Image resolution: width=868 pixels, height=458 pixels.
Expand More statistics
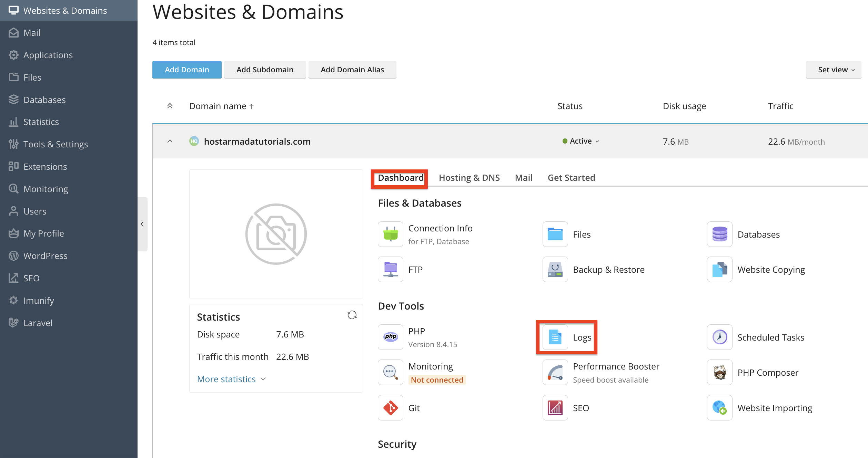[x=231, y=379]
